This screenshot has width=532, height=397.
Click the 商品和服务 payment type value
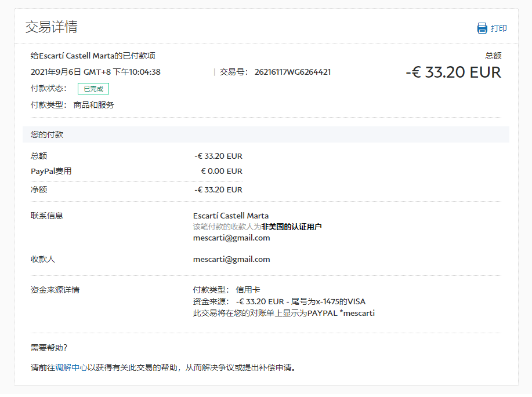[x=94, y=105]
